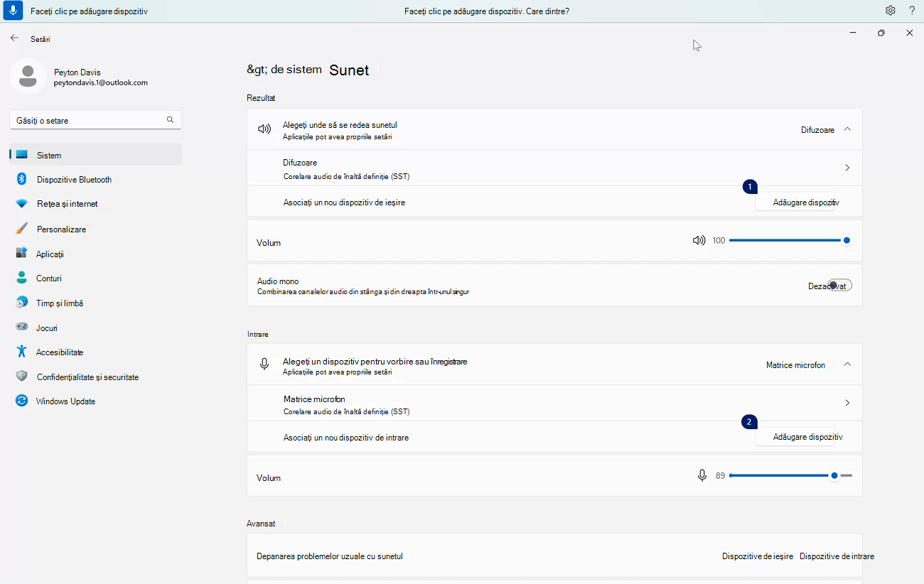Viewport: 924px width, 584px height.
Task: Click speaker icon beside Alegeți unde să se redea sunetul
Action: 264,129
